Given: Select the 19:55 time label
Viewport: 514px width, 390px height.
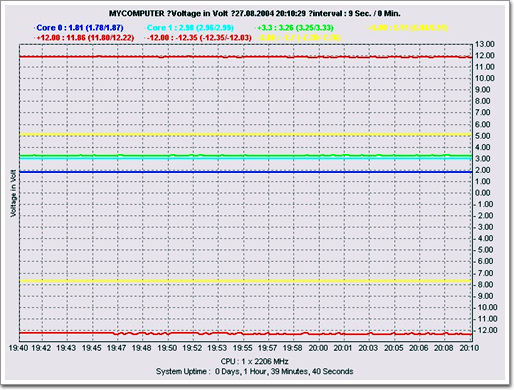Looking at the screenshot, I should (x=243, y=348).
